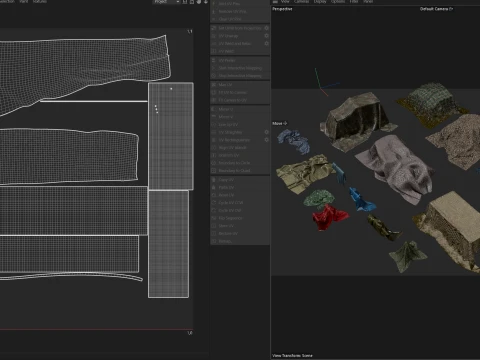Click the Flip Sequence command
Viewport: 480px width, 360px height.
(x=230, y=218)
